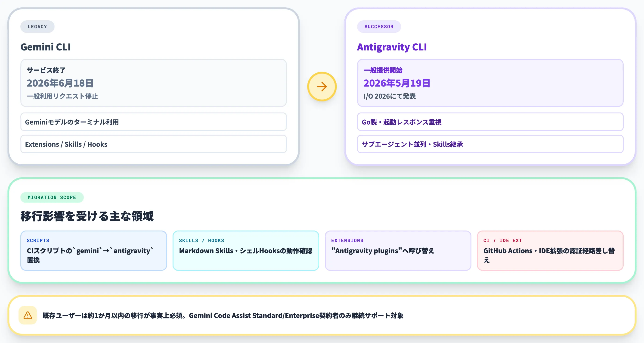Click the 一般利用リクエスト停止 text
Screen dimensions: 644x343
62,96
